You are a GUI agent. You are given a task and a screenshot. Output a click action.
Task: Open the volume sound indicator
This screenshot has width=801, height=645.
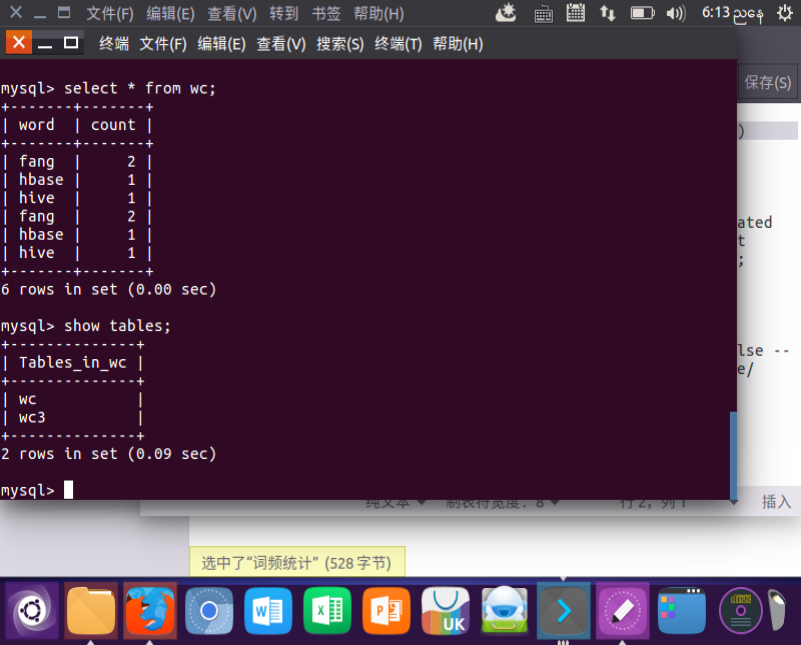pos(676,13)
